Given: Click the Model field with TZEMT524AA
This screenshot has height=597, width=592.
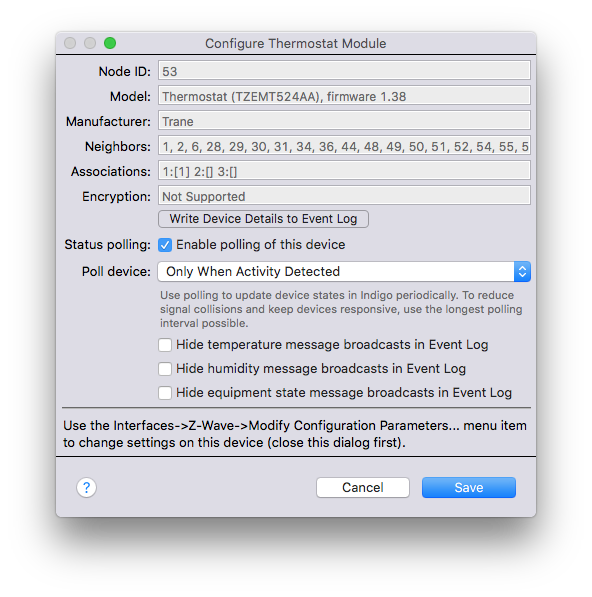Looking at the screenshot, I should pyautogui.click(x=344, y=96).
